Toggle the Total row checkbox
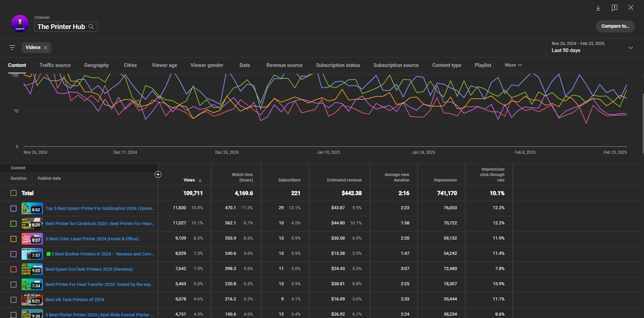 pos(14,193)
